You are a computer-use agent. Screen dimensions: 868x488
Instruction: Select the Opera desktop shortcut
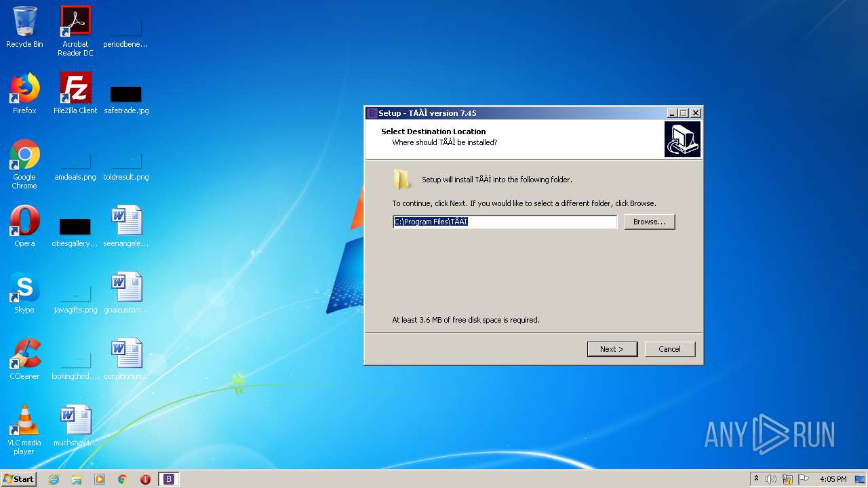click(24, 226)
